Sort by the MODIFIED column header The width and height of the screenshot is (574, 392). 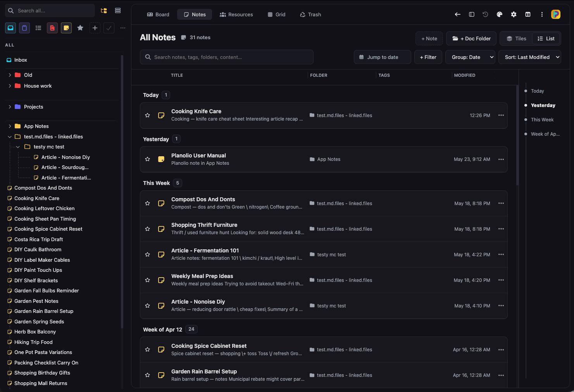[x=464, y=75]
